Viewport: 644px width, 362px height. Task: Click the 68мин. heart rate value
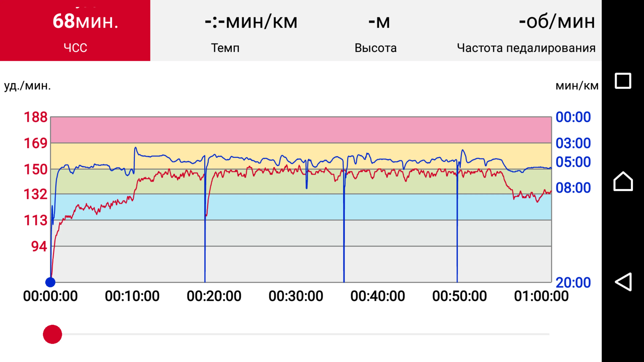[85, 21]
